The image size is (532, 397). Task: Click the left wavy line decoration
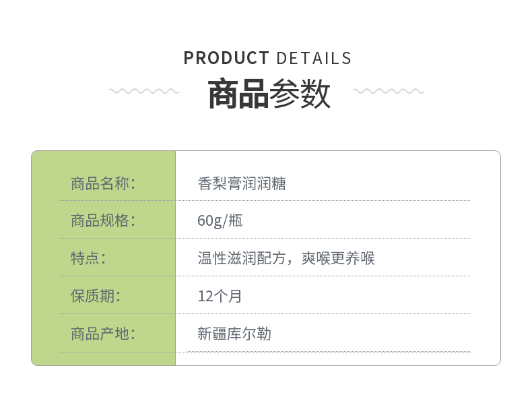tap(144, 91)
